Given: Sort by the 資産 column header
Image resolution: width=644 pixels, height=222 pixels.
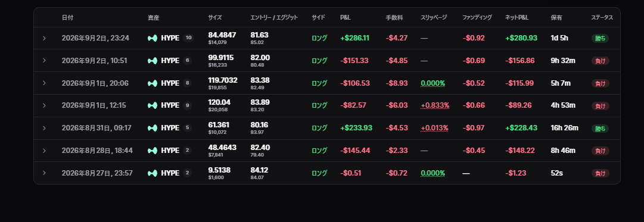Looking at the screenshot, I should tap(153, 18).
